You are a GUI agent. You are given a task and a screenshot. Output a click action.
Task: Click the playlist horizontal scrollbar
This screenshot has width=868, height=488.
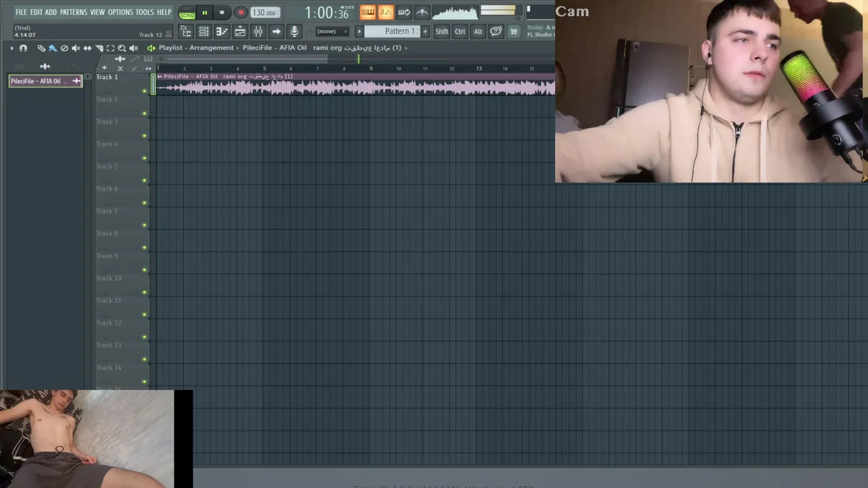(x=247, y=59)
